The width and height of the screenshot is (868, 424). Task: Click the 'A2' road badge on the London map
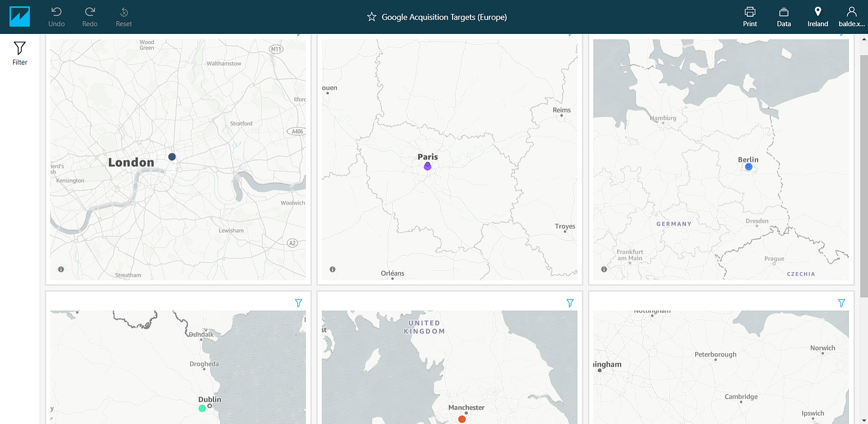coord(292,243)
